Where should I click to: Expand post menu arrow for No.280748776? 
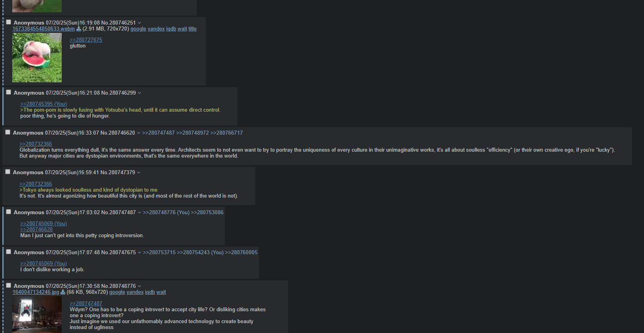139,286
